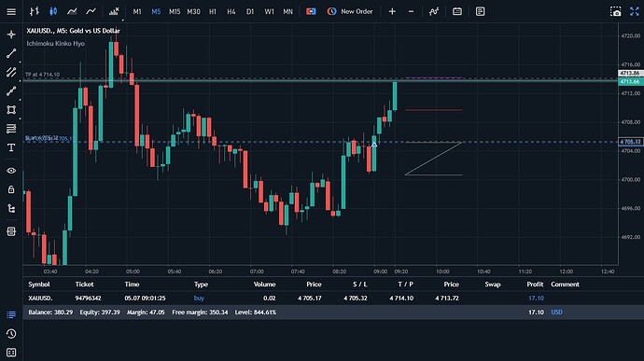Click the Balance: 380.29 summary text

tap(50, 312)
